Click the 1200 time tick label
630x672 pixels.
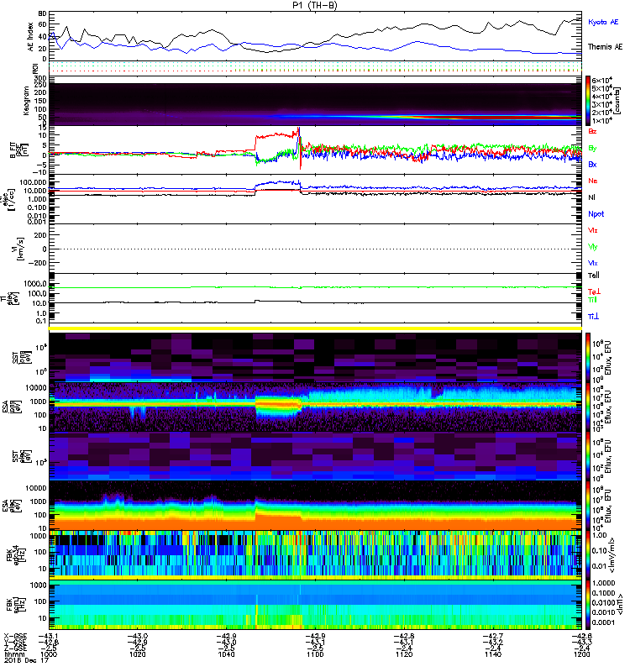point(581,654)
